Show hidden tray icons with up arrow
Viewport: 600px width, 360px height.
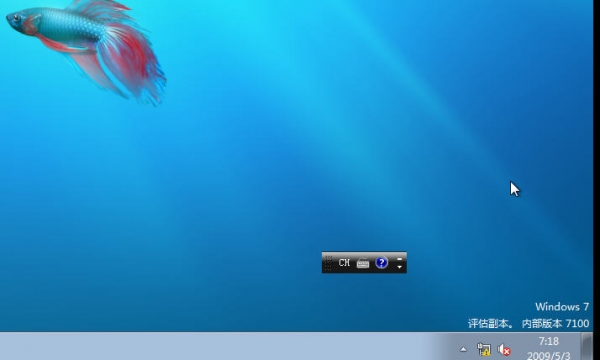(x=463, y=349)
